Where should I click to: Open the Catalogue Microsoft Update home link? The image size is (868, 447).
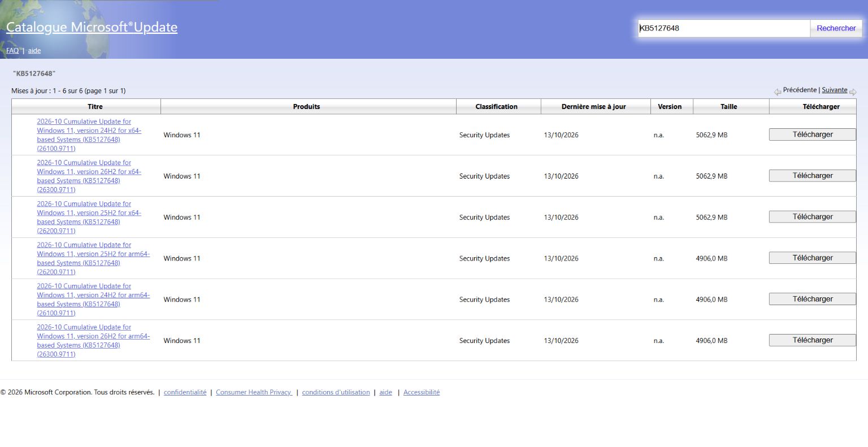point(92,27)
